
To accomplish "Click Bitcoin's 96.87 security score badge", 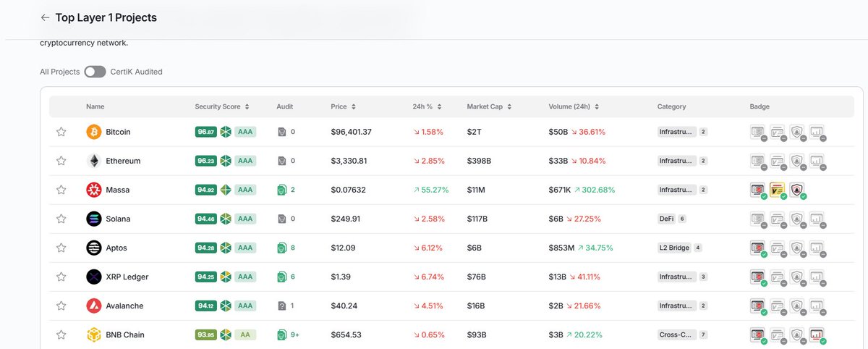I will (205, 132).
